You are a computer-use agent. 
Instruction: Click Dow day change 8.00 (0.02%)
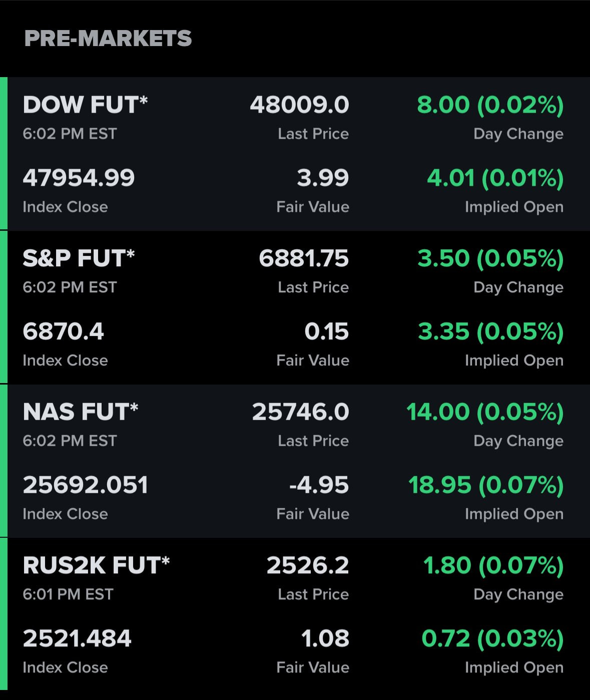(x=490, y=105)
